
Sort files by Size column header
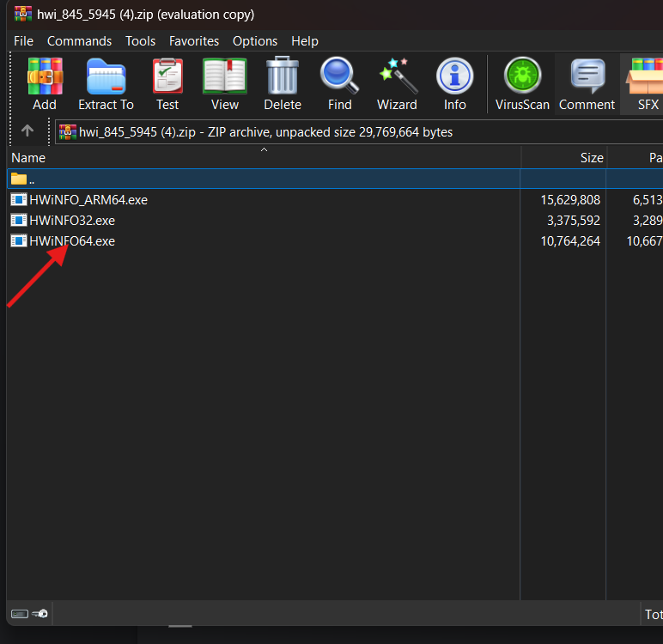click(591, 158)
